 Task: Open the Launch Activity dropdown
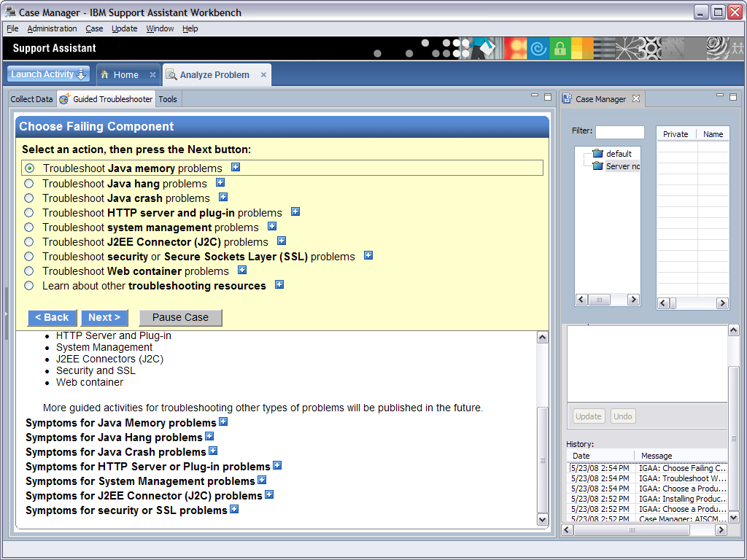[x=48, y=74]
